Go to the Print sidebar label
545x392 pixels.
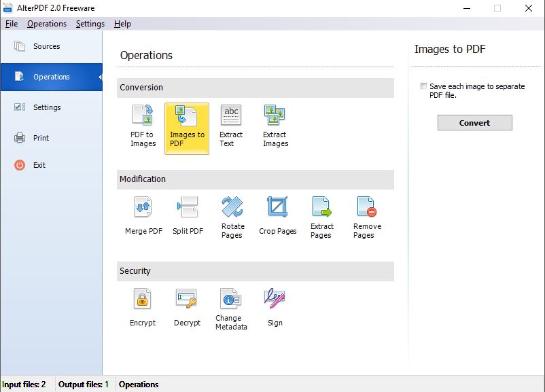tap(41, 138)
